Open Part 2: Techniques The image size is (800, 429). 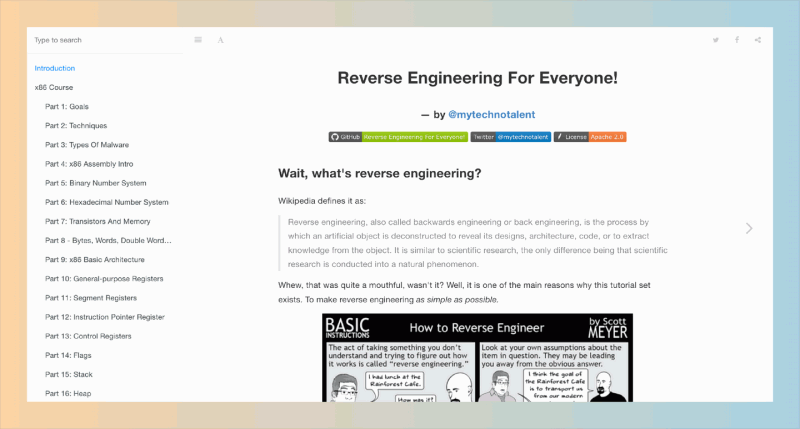(76, 125)
